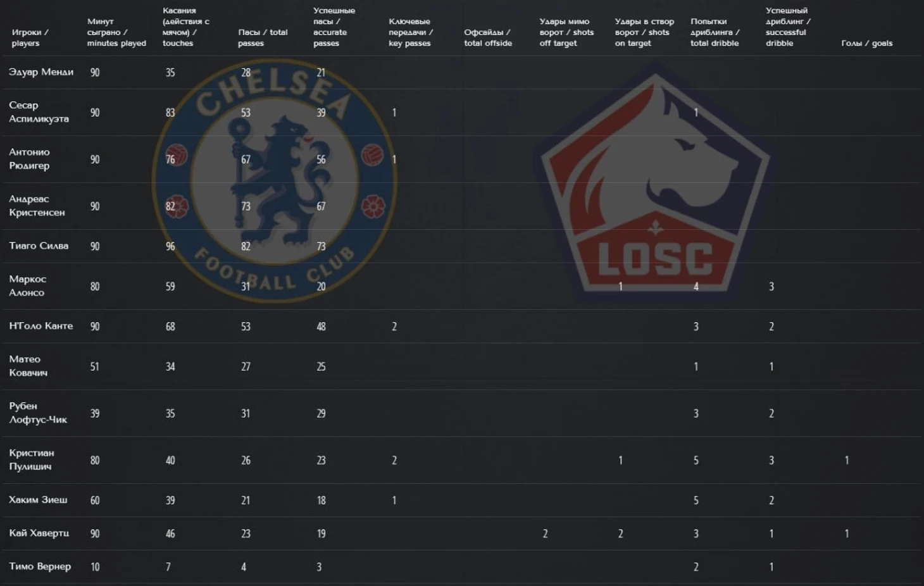
Task: Select player Эдуар Менди row name
Action: tap(41, 72)
